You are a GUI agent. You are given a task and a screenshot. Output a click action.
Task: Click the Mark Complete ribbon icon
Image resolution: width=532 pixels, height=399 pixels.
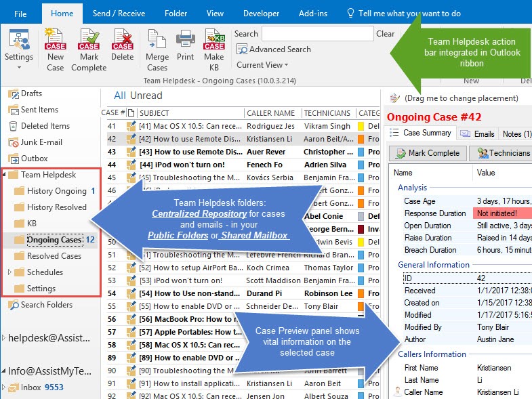pos(89,40)
